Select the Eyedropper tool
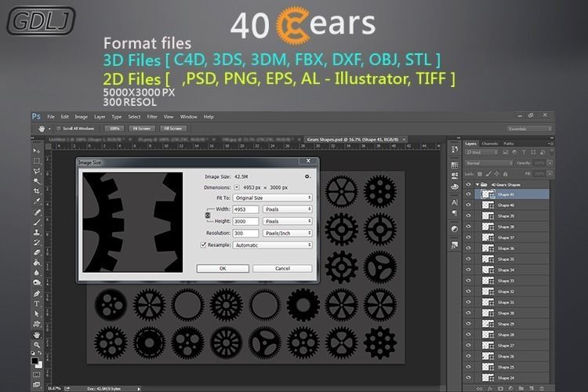The height and width of the screenshot is (392, 588). [x=37, y=201]
